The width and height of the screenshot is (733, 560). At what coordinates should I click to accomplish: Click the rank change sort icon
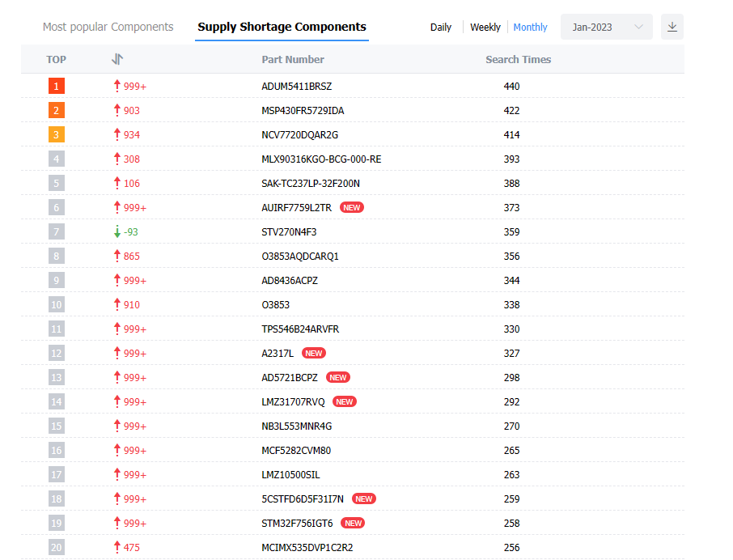click(x=117, y=59)
